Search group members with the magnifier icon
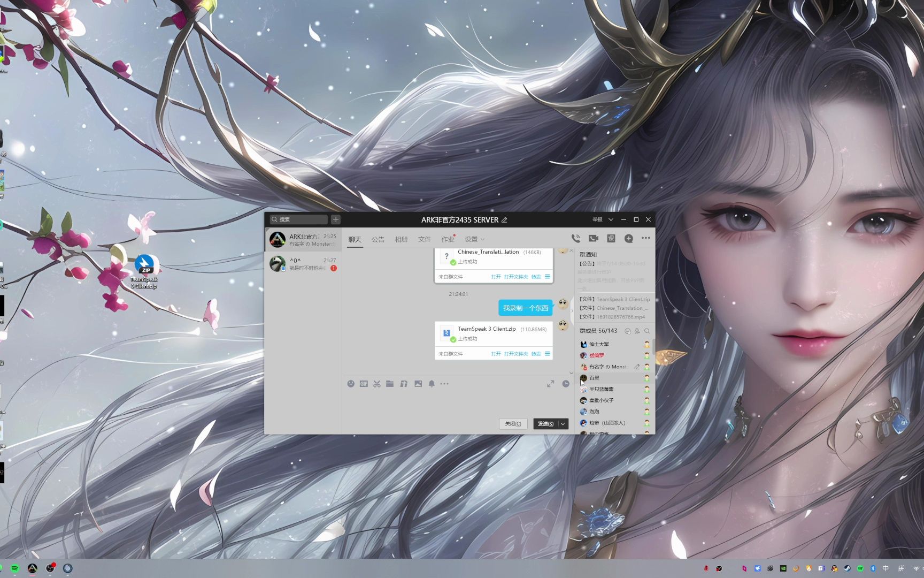 click(647, 331)
